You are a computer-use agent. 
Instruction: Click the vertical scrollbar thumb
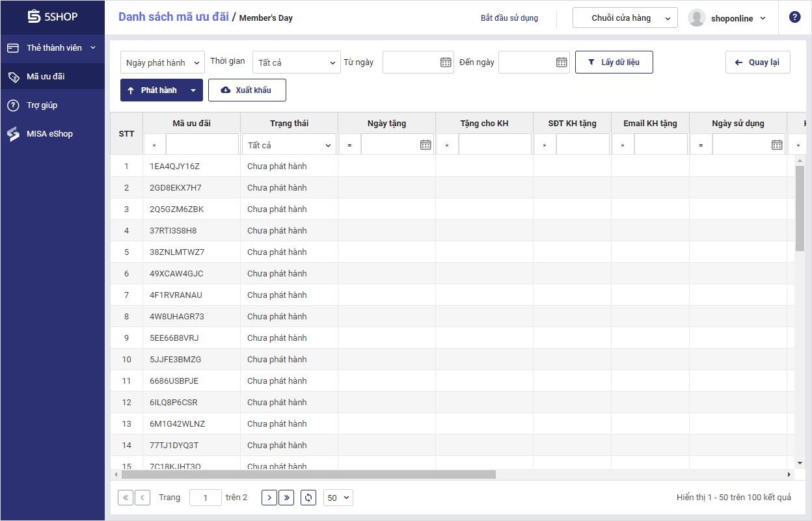click(x=800, y=208)
